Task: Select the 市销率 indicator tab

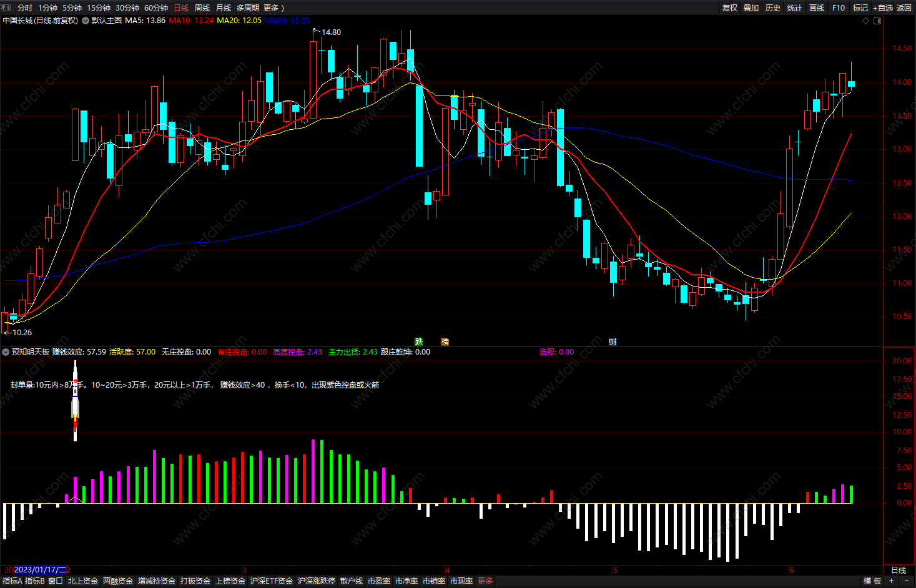Action: [434, 581]
